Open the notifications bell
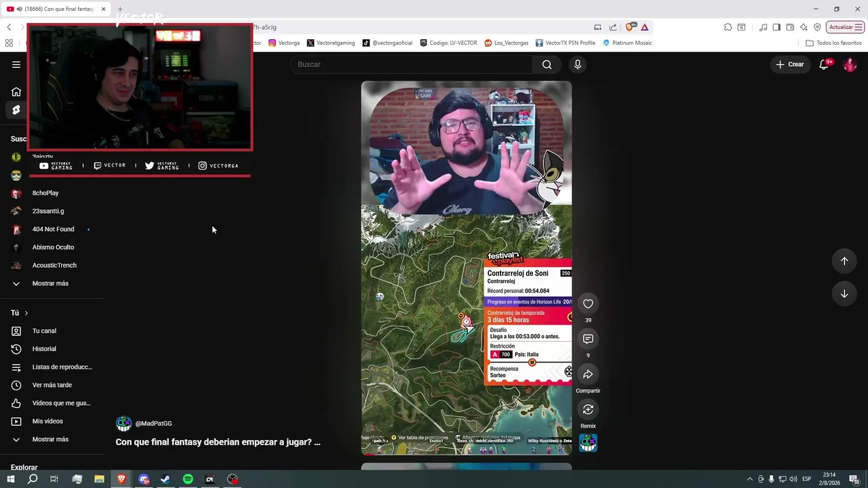The image size is (868, 488). point(824,64)
